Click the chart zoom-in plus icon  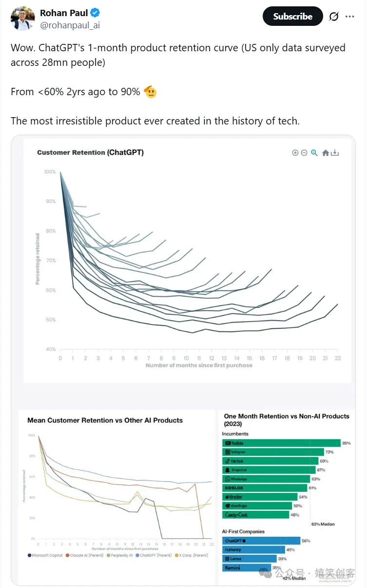(295, 153)
